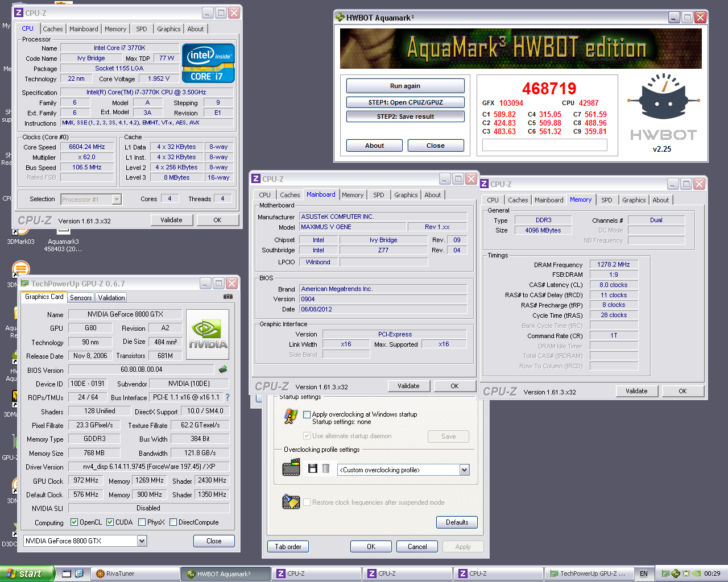The width and height of the screenshot is (728, 582).
Task: Click the BIOS save chip icon in GPU-Z
Action: 223,369
